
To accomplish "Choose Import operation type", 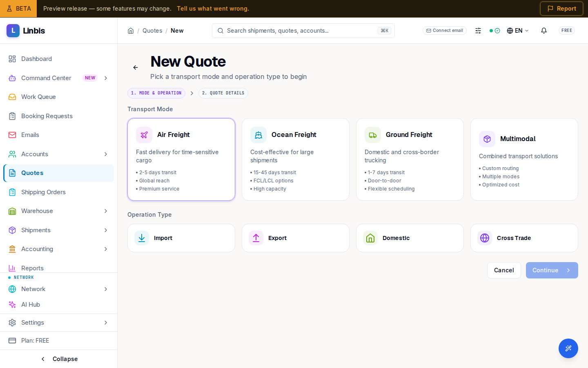I will [x=181, y=238].
